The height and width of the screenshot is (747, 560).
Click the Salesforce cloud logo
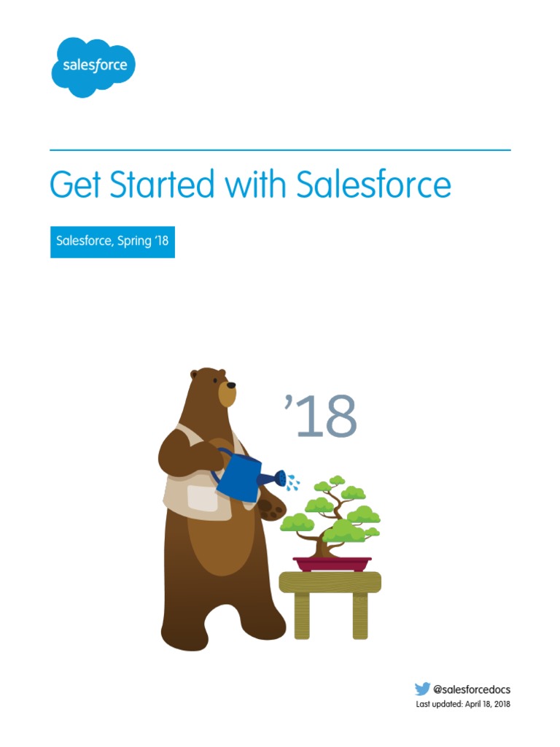coord(93,66)
